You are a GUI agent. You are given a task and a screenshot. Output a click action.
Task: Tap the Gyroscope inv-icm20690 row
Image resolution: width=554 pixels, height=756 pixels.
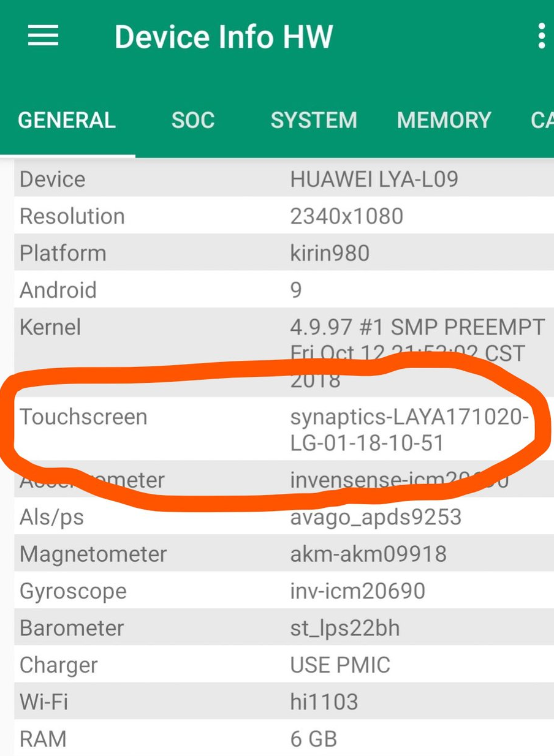tap(282, 591)
